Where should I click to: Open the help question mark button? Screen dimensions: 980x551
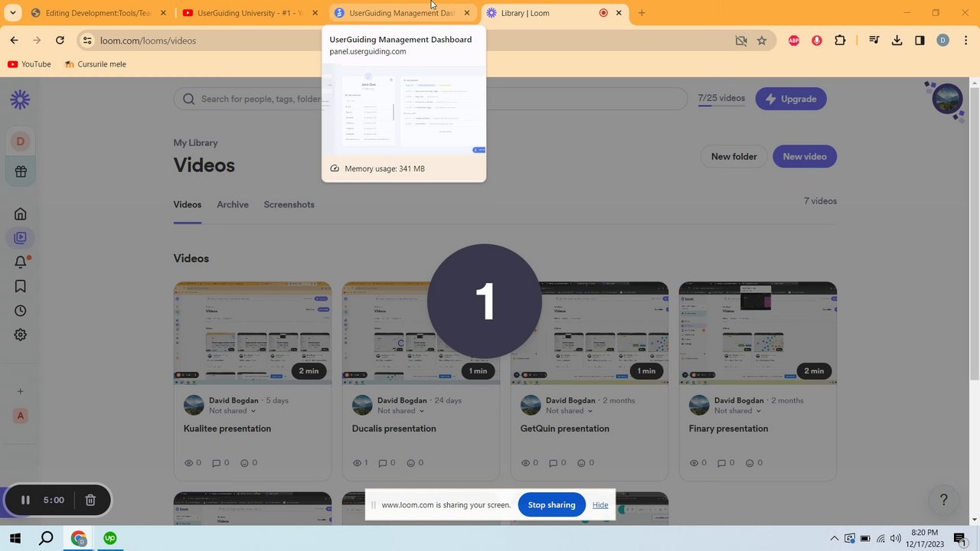point(943,500)
